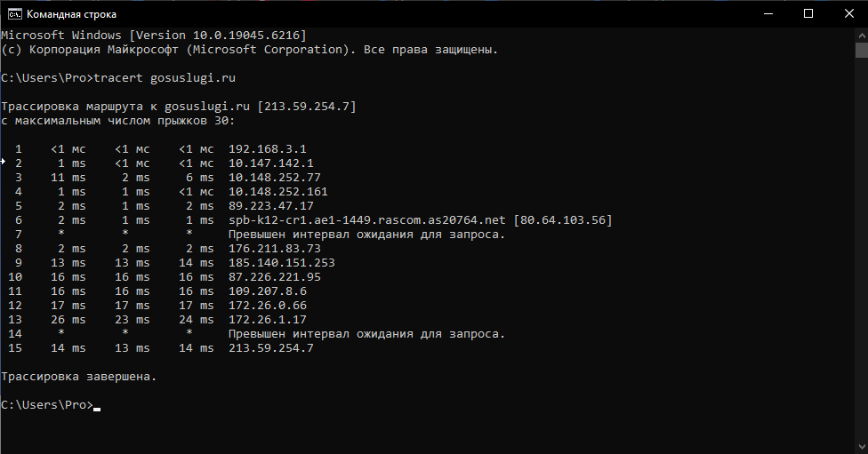Click the Командная строка title text
The width and height of the screenshot is (868, 454).
coord(71,14)
